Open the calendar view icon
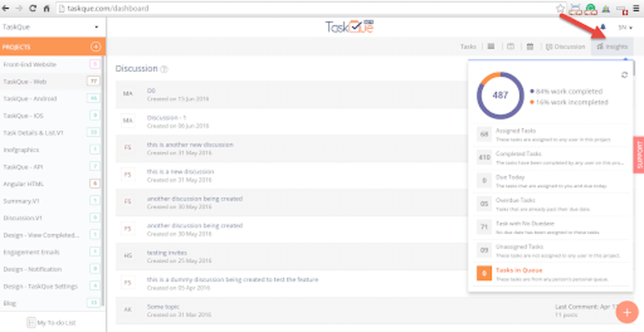Image resolution: width=644 pixels, height=332 pixels. 530,47
